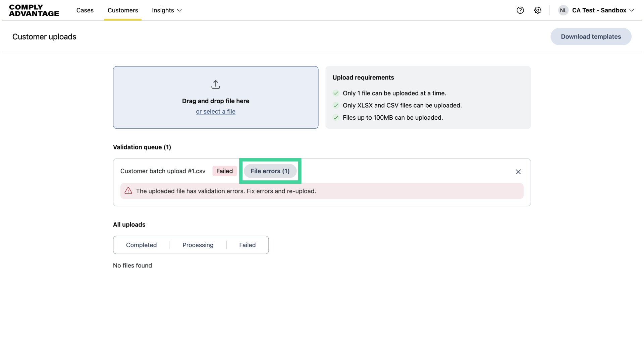Click the help question mark icon
This screenshot has width=644, height=362.
520,10
